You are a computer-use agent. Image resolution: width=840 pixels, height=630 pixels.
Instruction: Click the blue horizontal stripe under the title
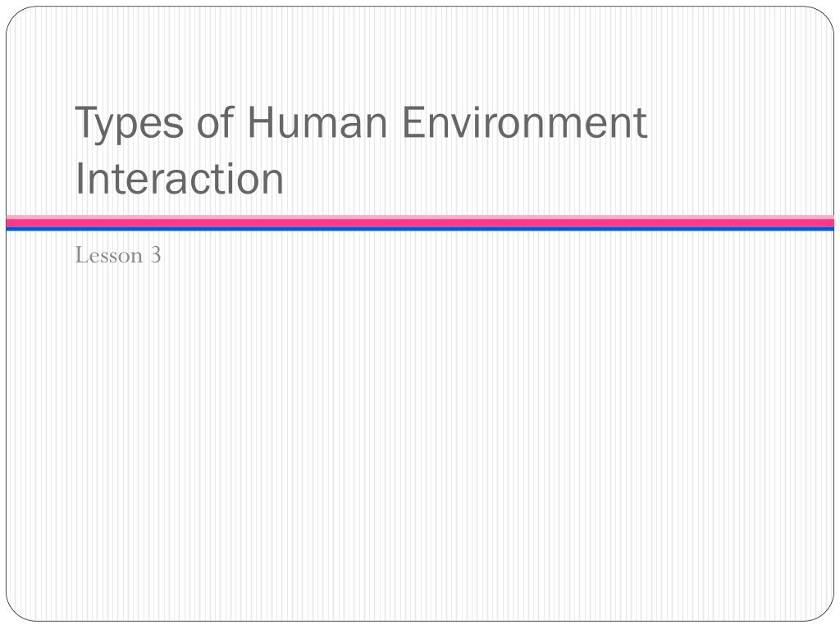420,230
